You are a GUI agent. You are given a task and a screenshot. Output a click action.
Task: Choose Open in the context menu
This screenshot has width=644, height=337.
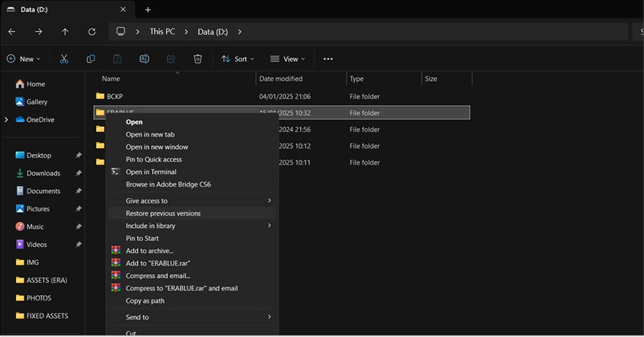[x=191, y=122]
